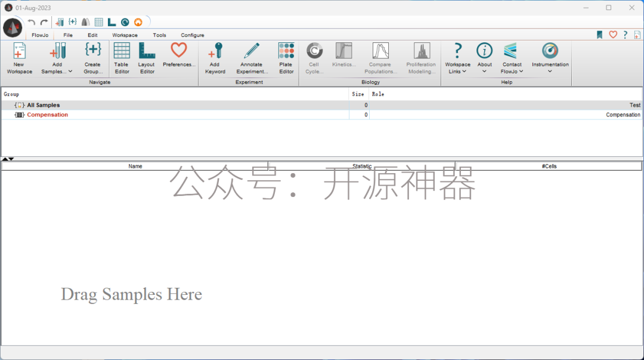Viewport: 644px width, 360px height.
Task: Click the Size value 0 in Compensation row
Action: [x=366, y=115]
